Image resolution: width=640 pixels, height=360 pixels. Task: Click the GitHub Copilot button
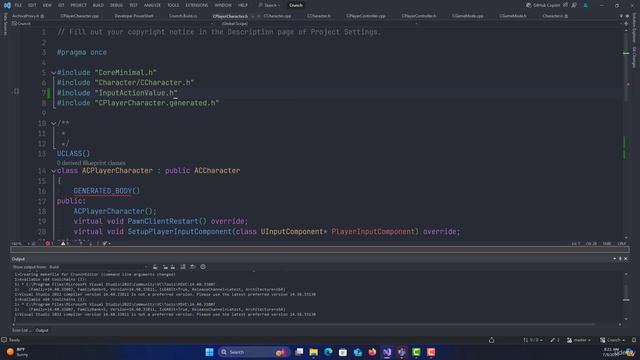[x=544, y=5]
